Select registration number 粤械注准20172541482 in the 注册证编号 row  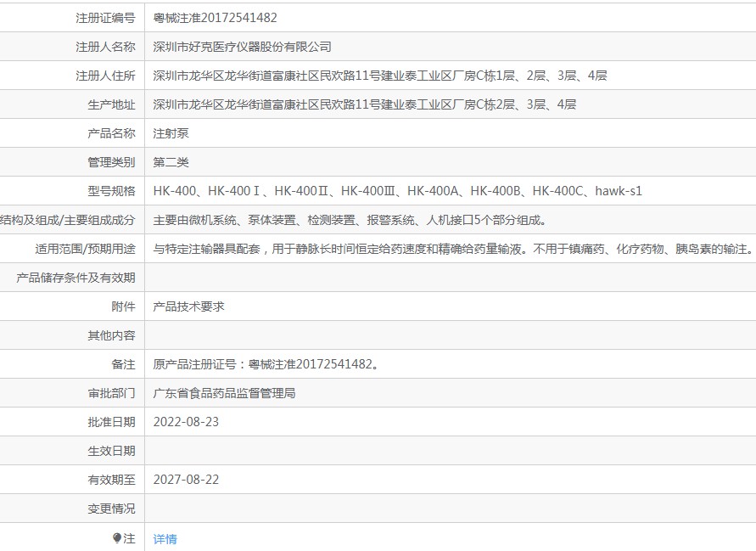point(215,18)
